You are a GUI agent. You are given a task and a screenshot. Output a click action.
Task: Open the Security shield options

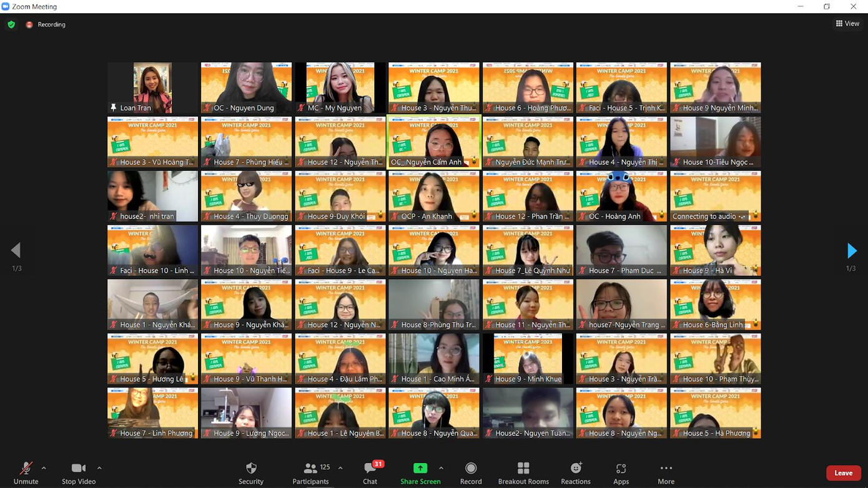[250, 473]
